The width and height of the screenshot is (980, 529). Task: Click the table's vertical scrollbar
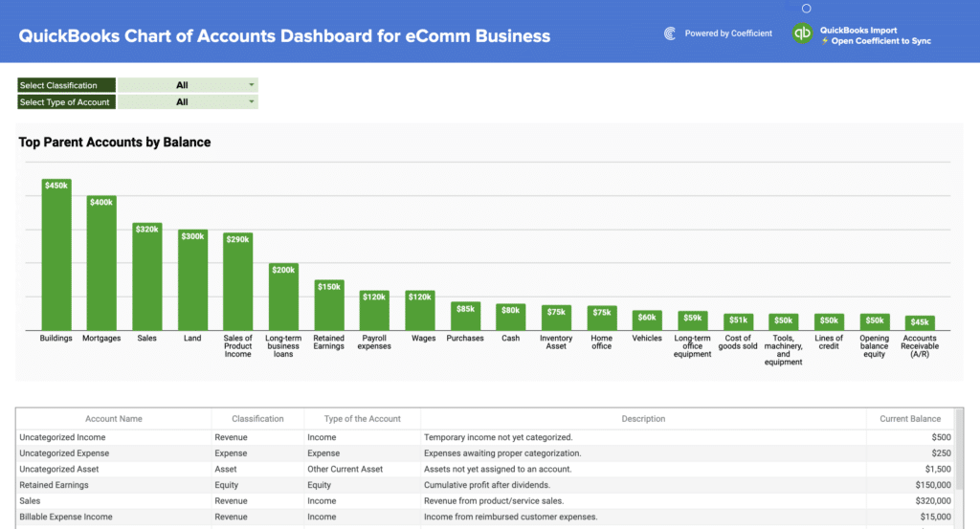[x=959, y=450]
